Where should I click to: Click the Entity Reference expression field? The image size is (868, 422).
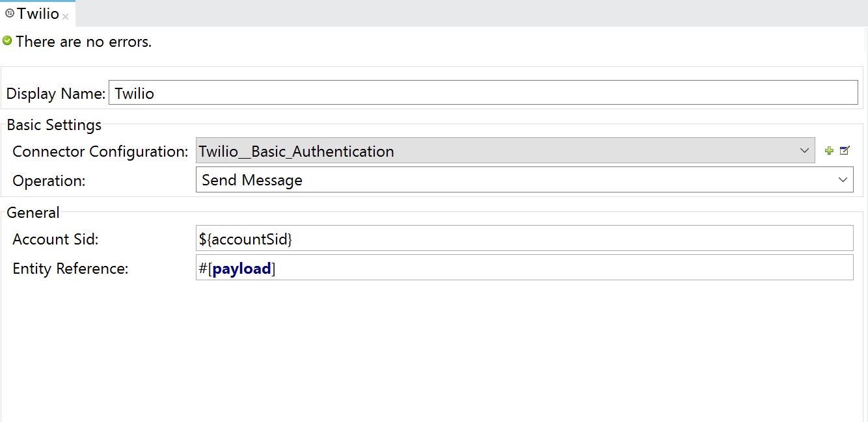[x=524, y=268]
